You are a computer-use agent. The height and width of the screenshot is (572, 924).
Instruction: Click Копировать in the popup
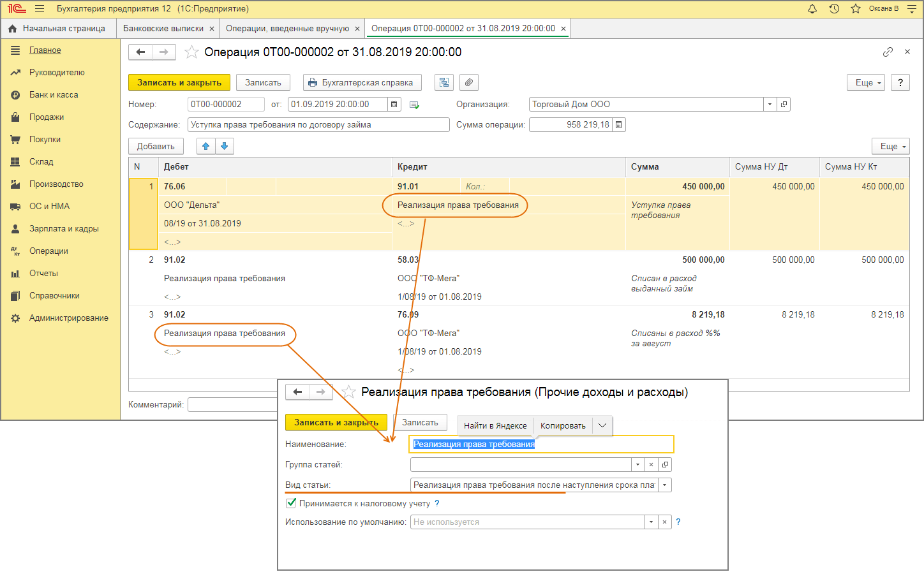[563, 426]
